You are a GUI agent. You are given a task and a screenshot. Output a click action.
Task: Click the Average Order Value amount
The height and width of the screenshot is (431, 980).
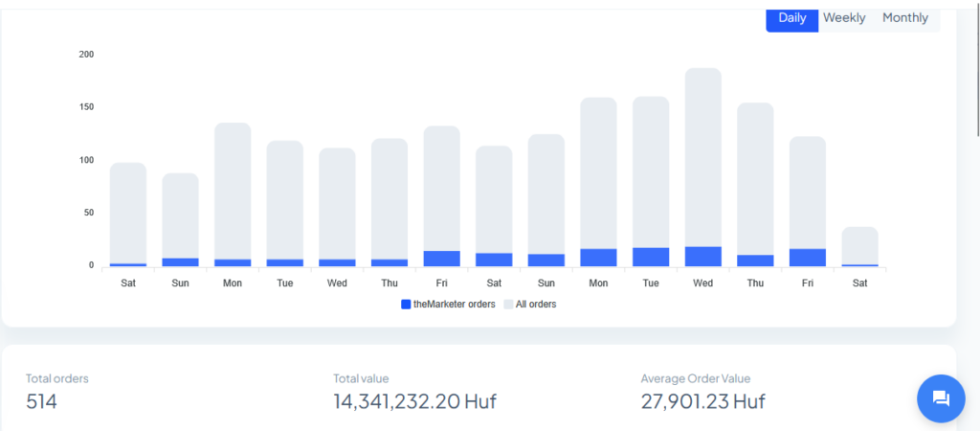pos(702,401)
